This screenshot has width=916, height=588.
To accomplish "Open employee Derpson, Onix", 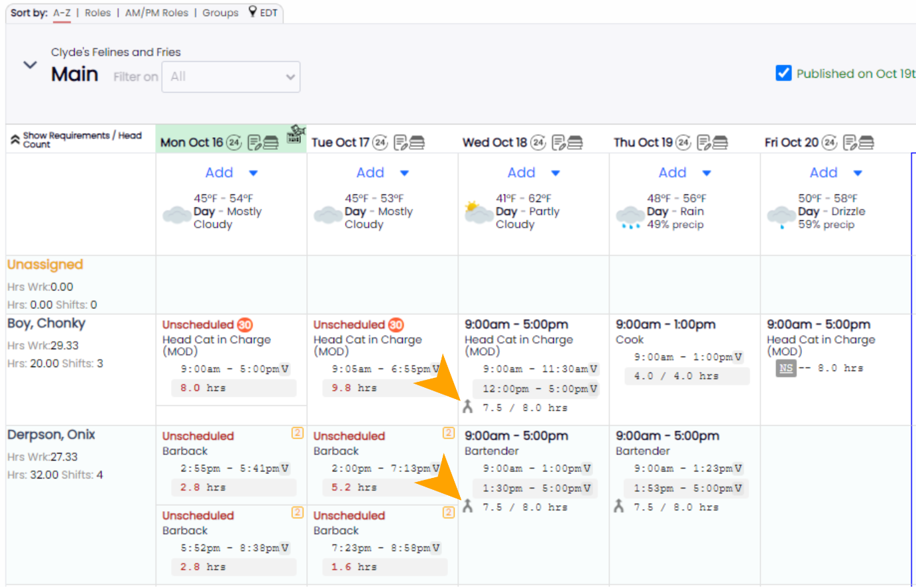I will coord(51,435).
